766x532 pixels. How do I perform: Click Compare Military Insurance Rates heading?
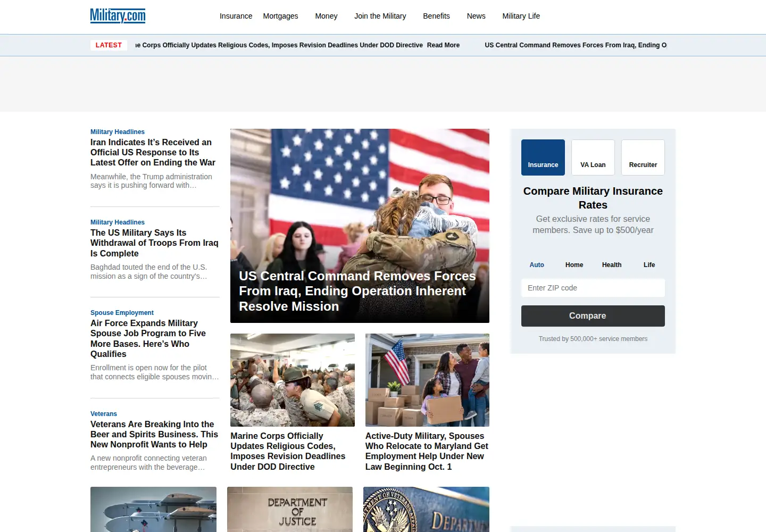point(593,198)
